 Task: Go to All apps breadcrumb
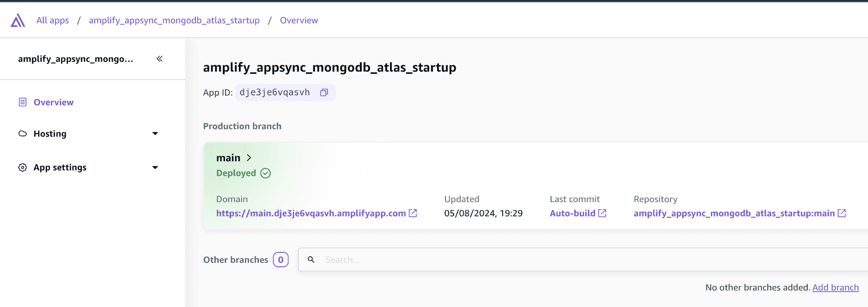tap(53, 20)
